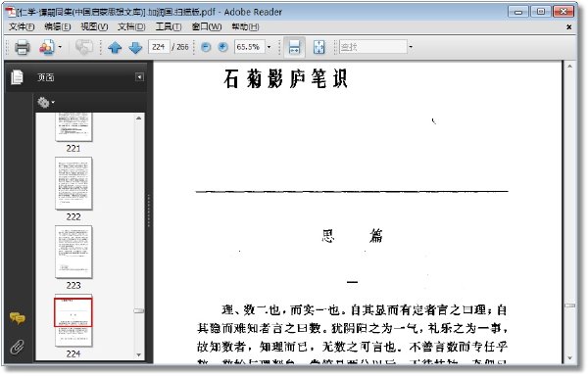
Task: Click the speech-bubble comment toolbar icon
Action: click(84, 47)
